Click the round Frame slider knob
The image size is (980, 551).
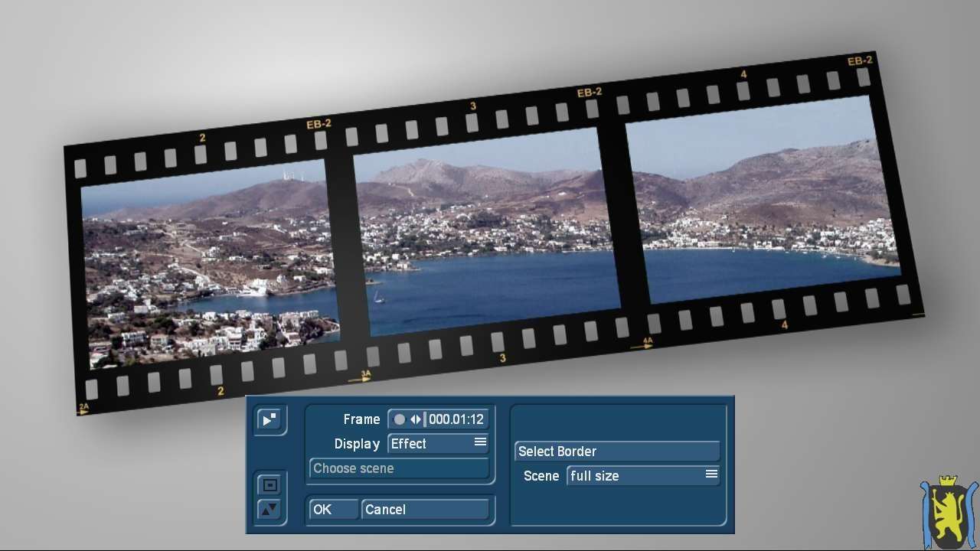[x=400, y=419]
